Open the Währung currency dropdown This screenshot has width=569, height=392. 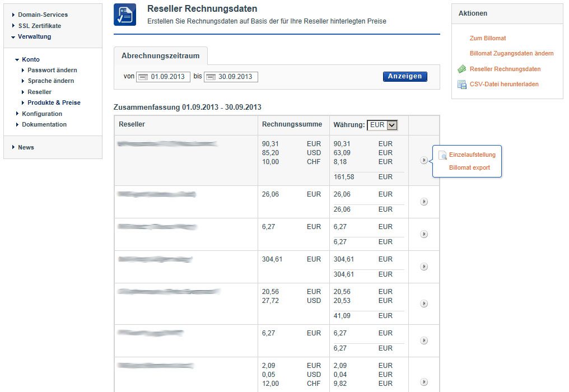click(x=391, y=125)
